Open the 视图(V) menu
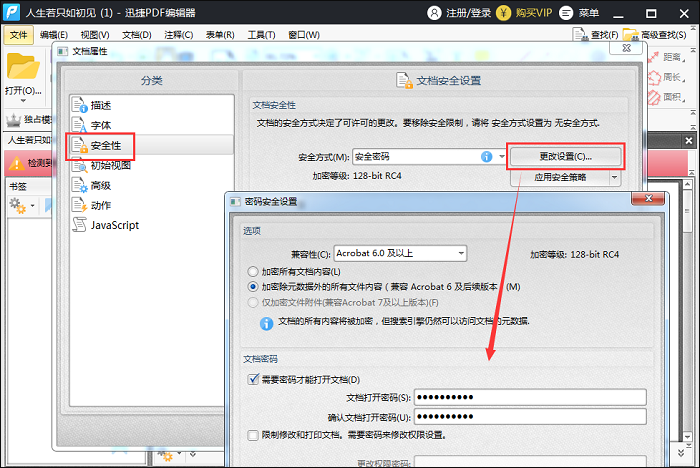This screenshot has width=700, height=468. click(x=95, y=35)
